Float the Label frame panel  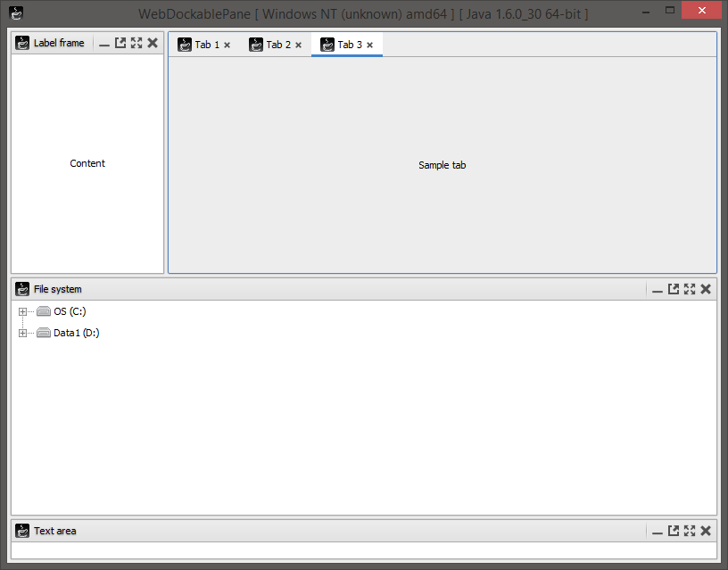click(120, 43)
